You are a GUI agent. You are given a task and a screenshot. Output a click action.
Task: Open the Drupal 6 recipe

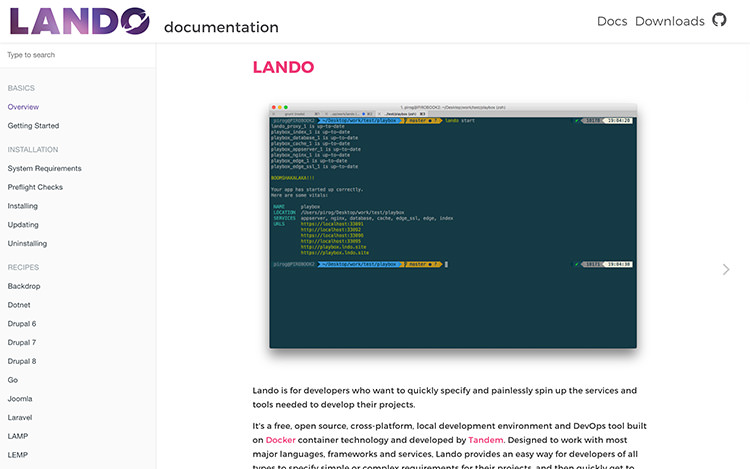coord(22,324)
